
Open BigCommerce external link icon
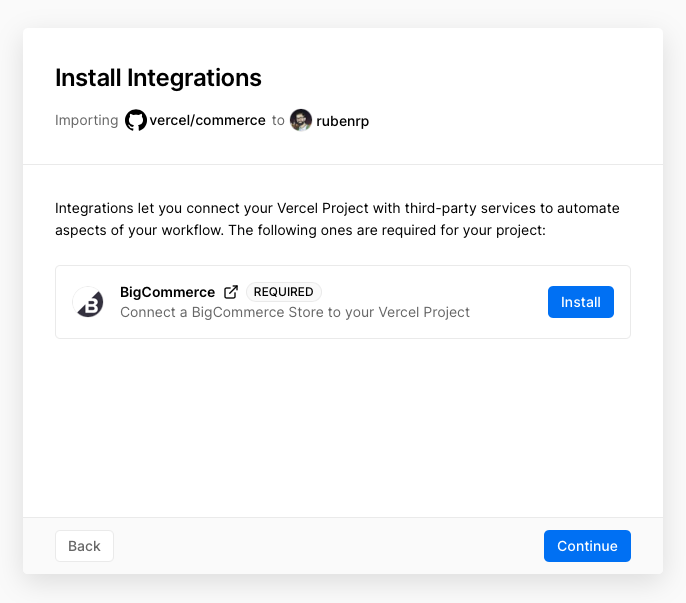click(x=231, y=292)
